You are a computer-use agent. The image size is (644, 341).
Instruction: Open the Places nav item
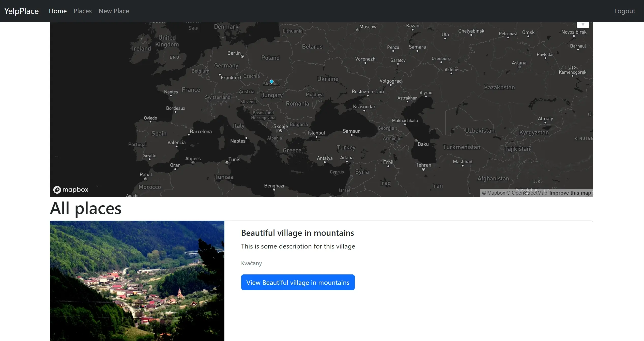pos(82,11)
